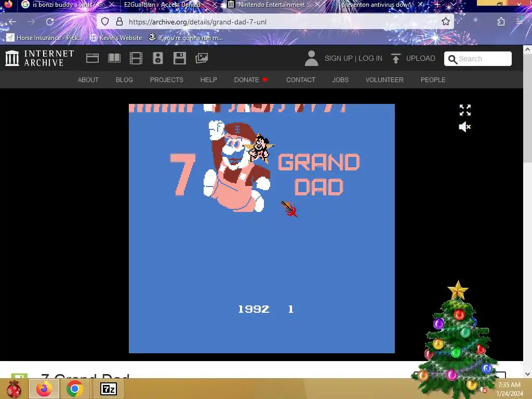The image size is (532, 399).
Task: Open 'if you're gonna run m...' bookmark
Action: pos(185,37)
